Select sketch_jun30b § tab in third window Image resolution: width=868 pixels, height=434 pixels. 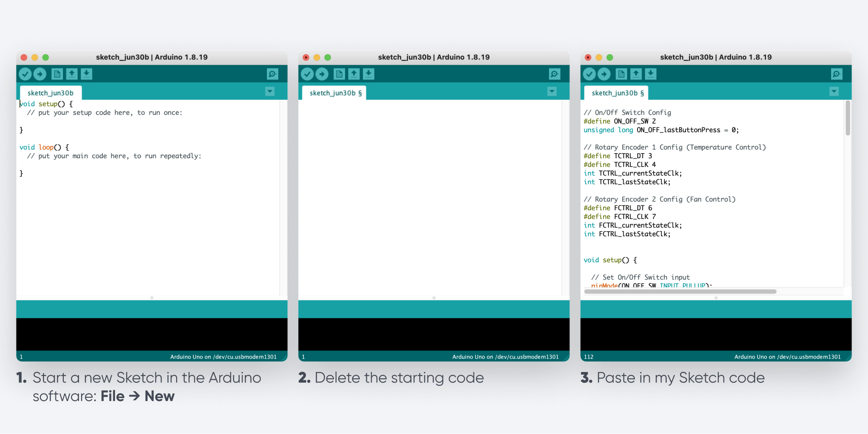click(x=616, y=93)
